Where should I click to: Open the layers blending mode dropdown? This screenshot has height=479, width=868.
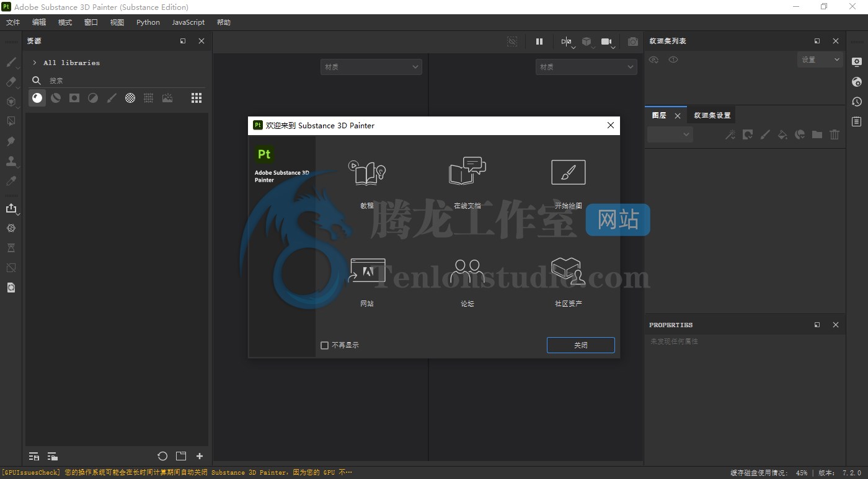[670, 134]
